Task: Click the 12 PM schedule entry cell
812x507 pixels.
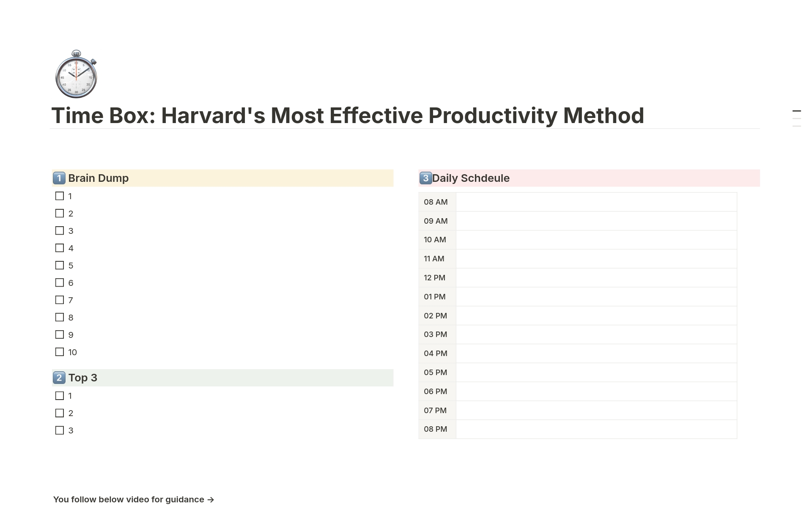Action: tap(596, 278)
